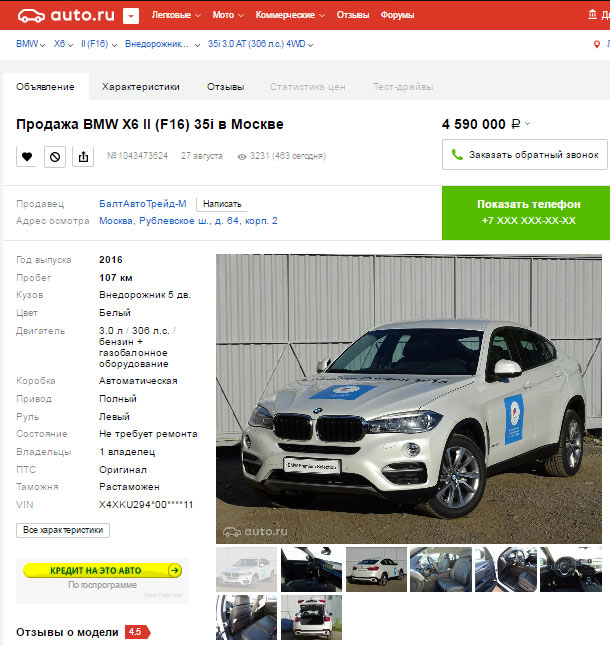Viewport: 610px width, 646px height.
Task: Switch to the Отзывы tab
Action: 226,87
